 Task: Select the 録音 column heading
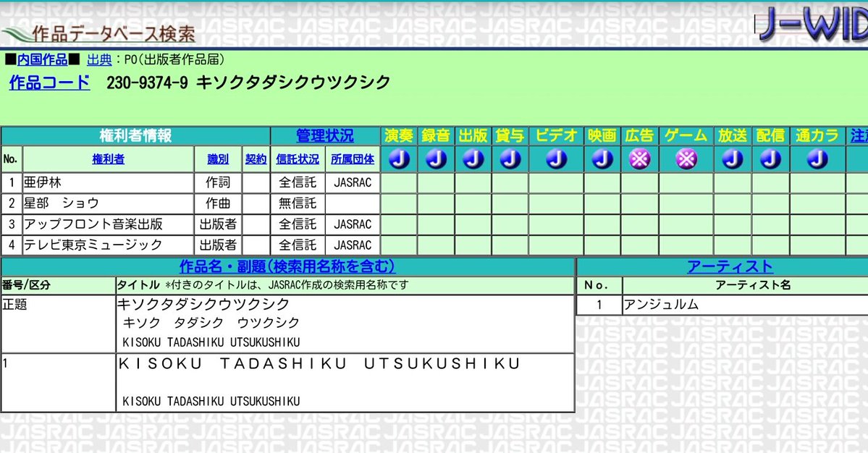pyautogui.click(x=437, y=135)
